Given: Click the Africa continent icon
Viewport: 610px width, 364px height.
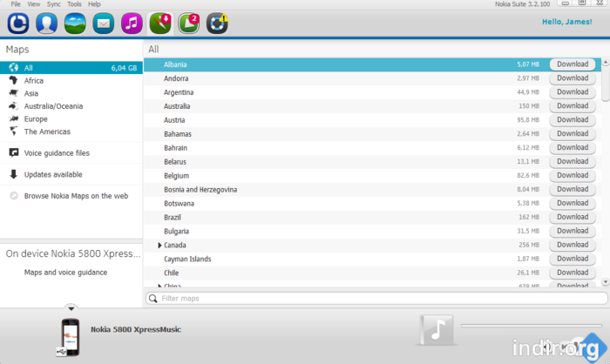Looking at the screenshot, I should pyautogui.click(x=14, y=80).
